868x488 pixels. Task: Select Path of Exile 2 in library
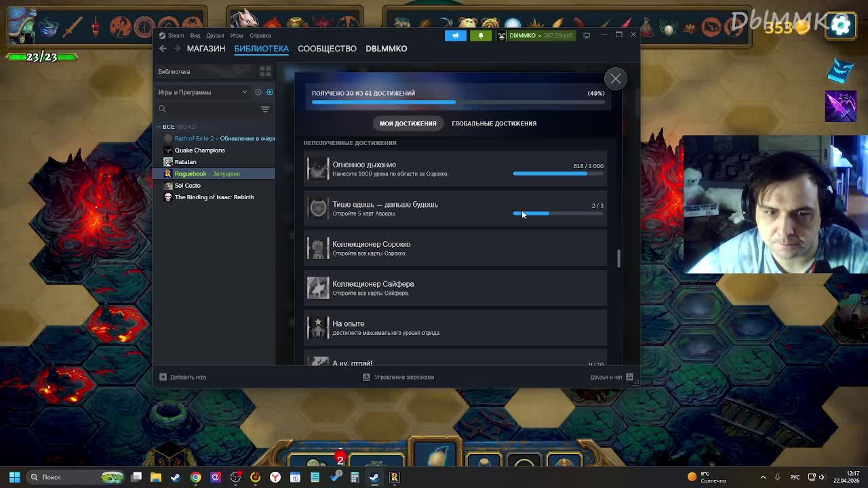214,138
